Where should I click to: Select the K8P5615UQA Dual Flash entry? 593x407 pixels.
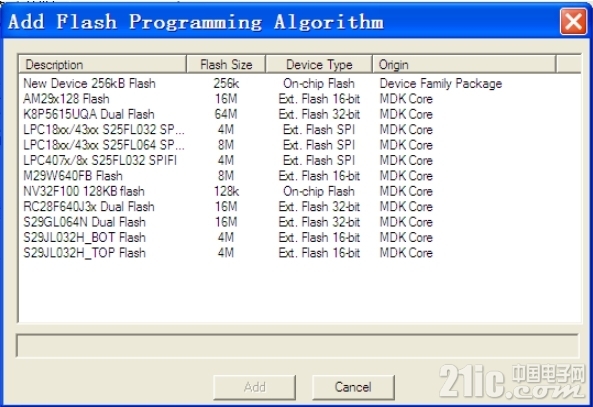click(x=89, y=114)
